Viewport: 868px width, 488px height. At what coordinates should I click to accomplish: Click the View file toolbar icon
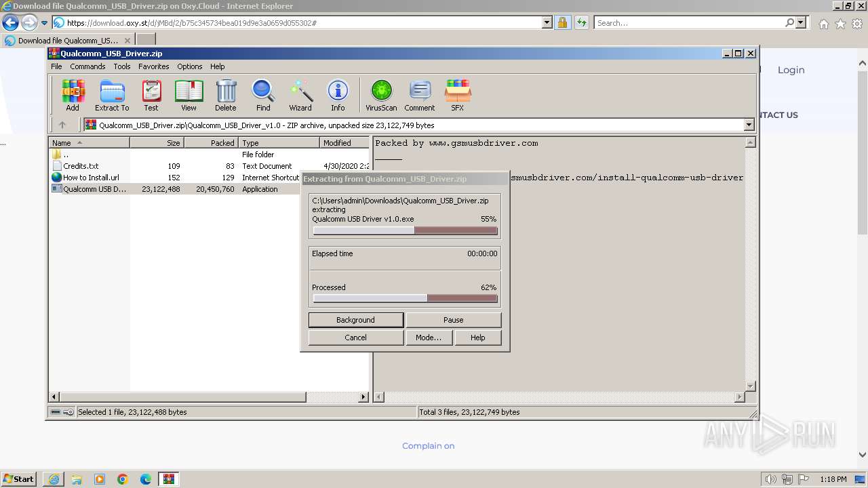(189, 95)
